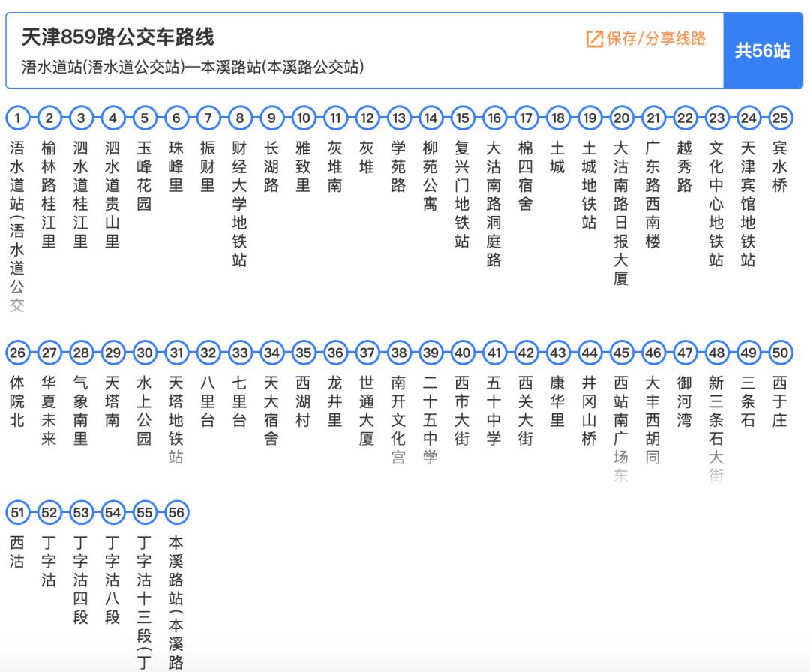Click the 华夏未来 stop name
810x672 pixels.
tap(49, 410)
